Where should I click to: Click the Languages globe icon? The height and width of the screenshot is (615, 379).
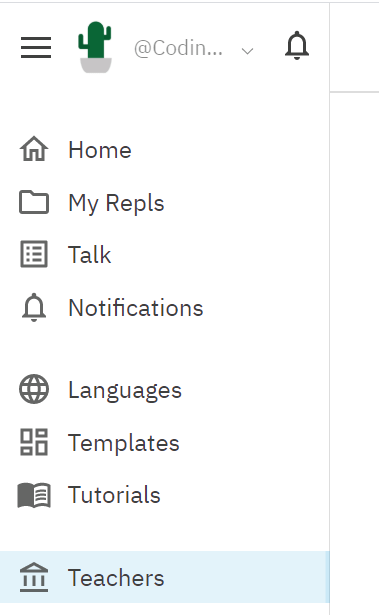tap(34, 389)
